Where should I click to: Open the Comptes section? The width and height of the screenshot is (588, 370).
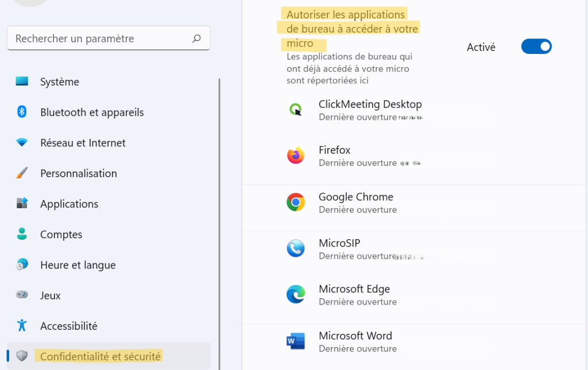(x=109, y=234)
